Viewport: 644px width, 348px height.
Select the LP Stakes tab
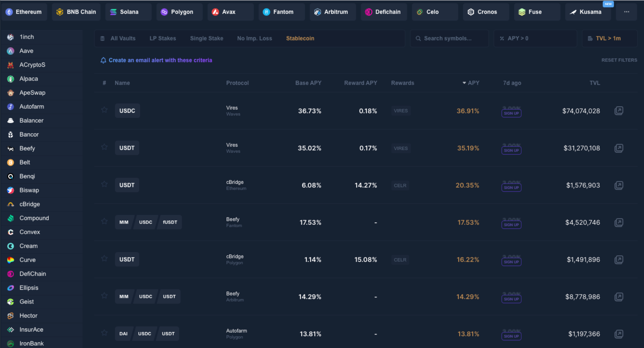tap(163, 38)
